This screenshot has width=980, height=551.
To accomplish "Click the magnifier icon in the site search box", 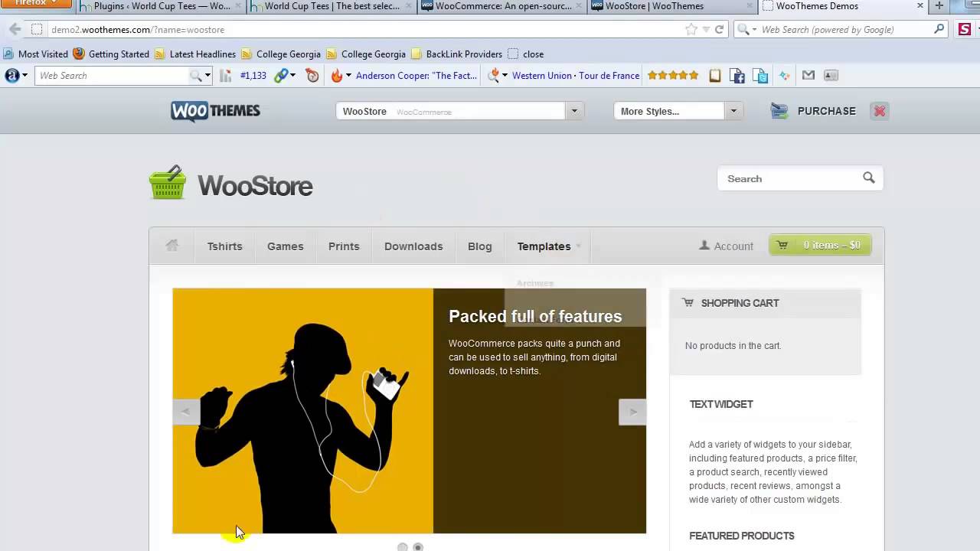I will 868,178.
